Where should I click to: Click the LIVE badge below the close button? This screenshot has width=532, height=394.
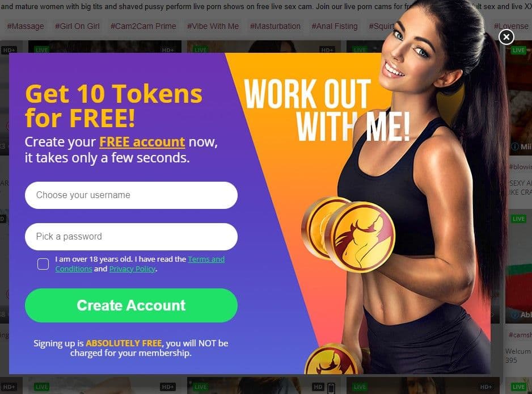point(518,51)
